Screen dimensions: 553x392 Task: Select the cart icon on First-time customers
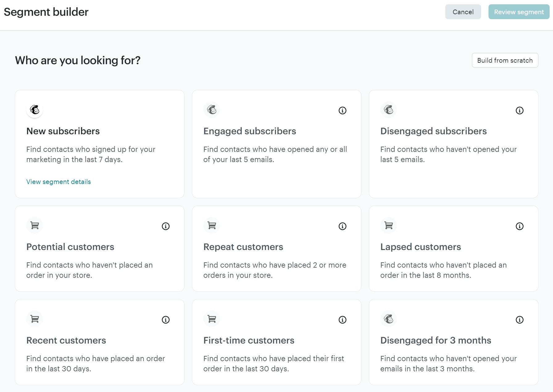pyautogui.click(x=211, y=319)
